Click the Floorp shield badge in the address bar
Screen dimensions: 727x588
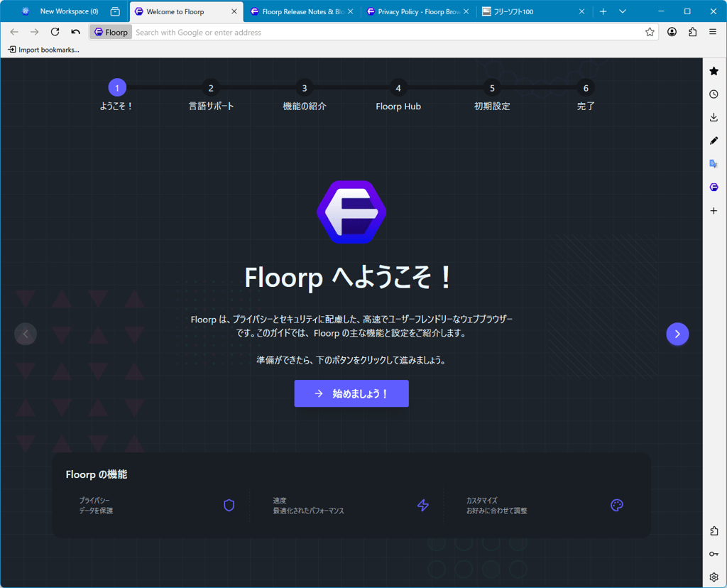(x=110, y=32)
